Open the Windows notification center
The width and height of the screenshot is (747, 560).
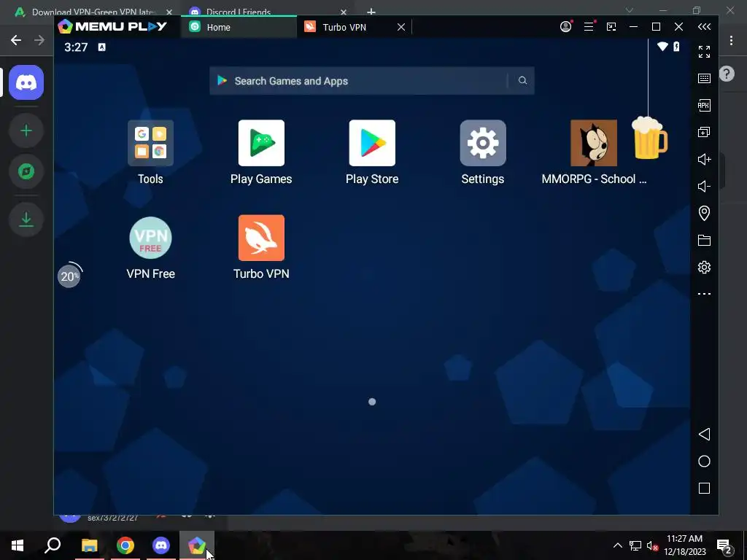(724, 545)
